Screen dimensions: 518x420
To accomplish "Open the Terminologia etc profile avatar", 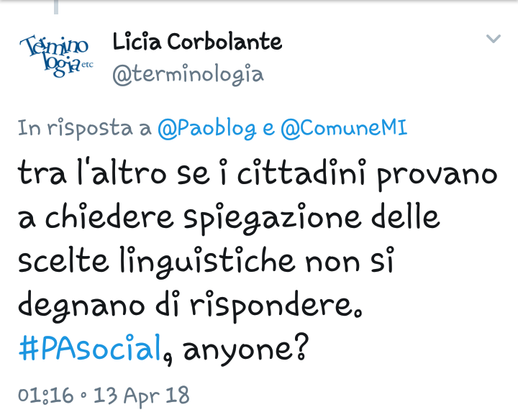I will click(x=56, y=56).
